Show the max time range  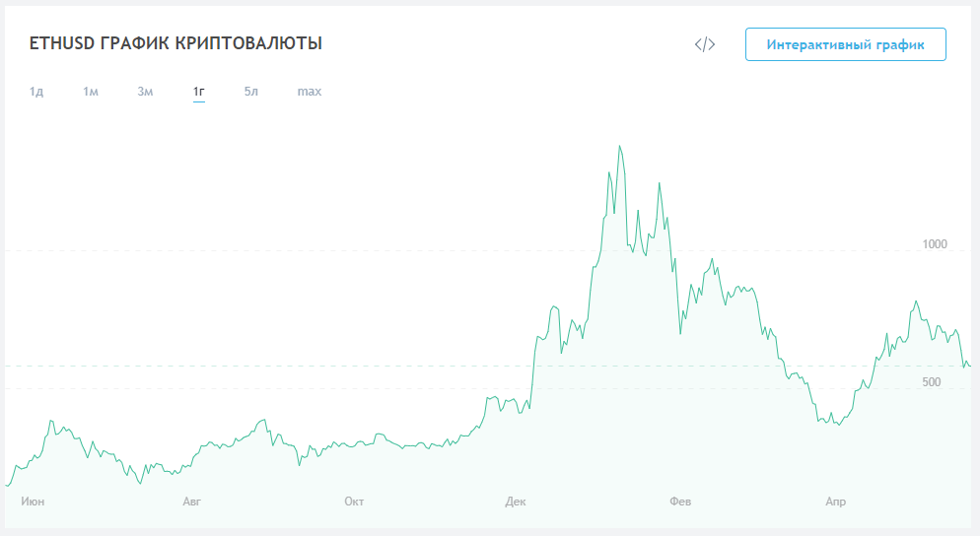(x=310, y=92)
